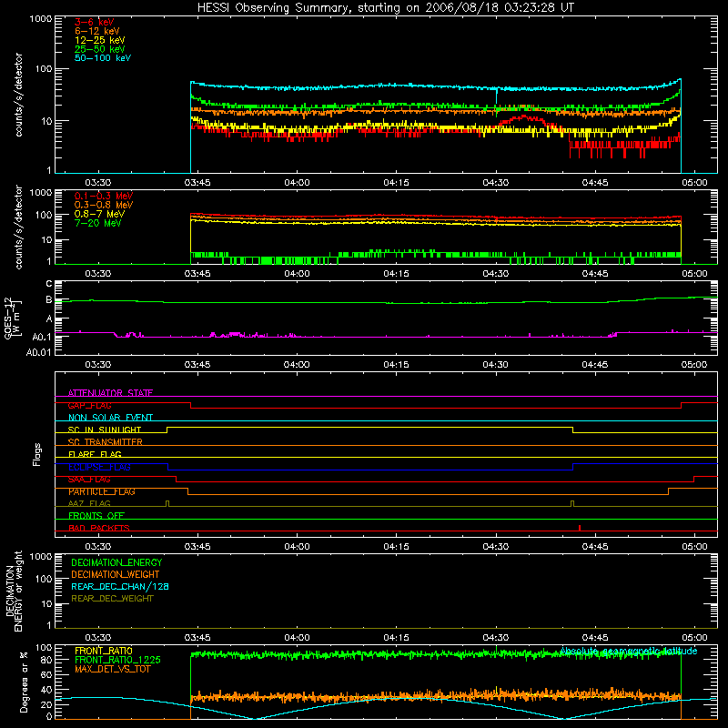Click the red "BAD_PACKETS" flag label
The width and height of the screenshot is (728, 728).
(99, 528)
